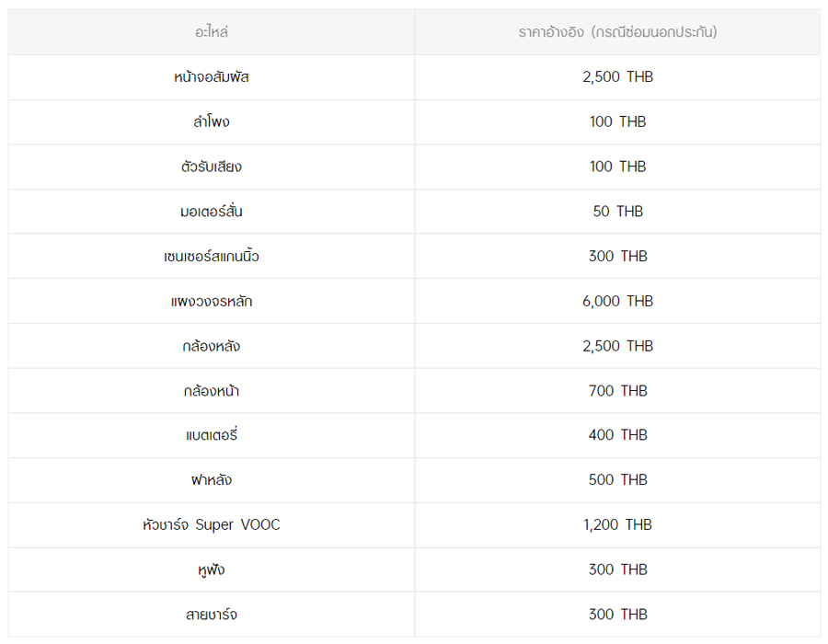
Task: Click the 6,000 THB price cell
Action: point(617,301)
